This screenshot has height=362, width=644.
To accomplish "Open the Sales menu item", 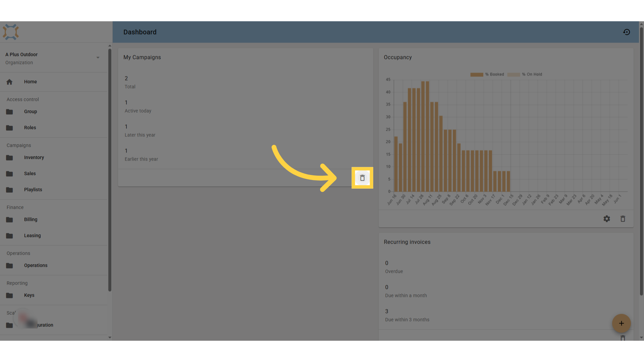I will click(54, 174).
